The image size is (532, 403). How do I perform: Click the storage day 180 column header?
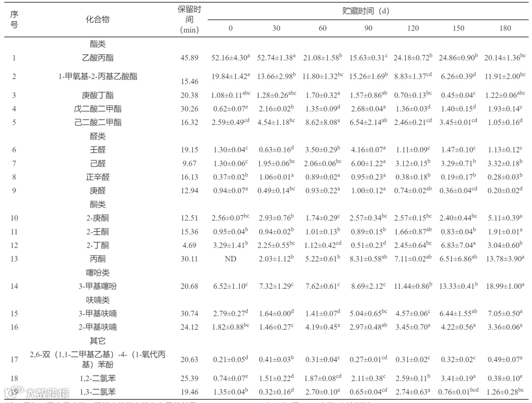[505, 28]
